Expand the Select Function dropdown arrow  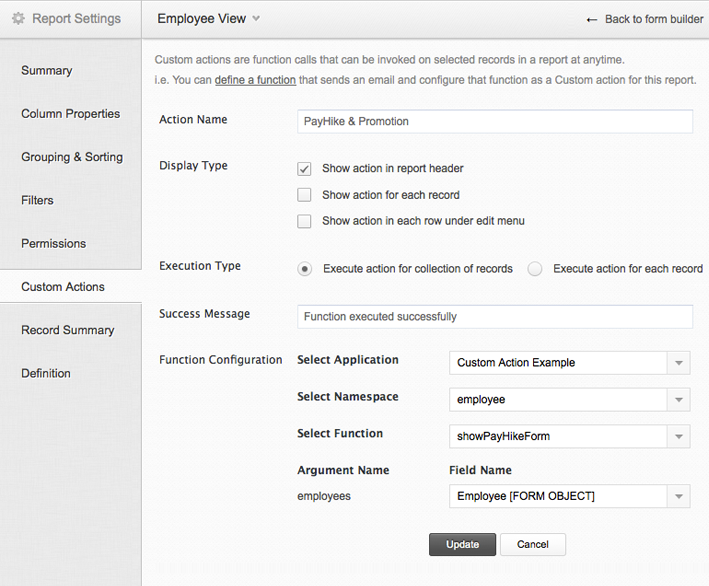tap(678, 437)
